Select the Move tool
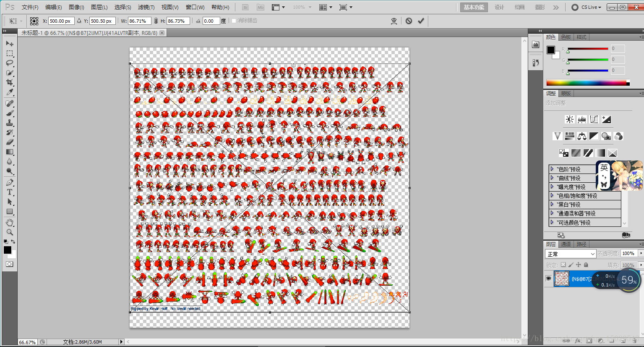The height and width of the screenshot is (347, 644). pyautogui.click(x=10, y=44)
